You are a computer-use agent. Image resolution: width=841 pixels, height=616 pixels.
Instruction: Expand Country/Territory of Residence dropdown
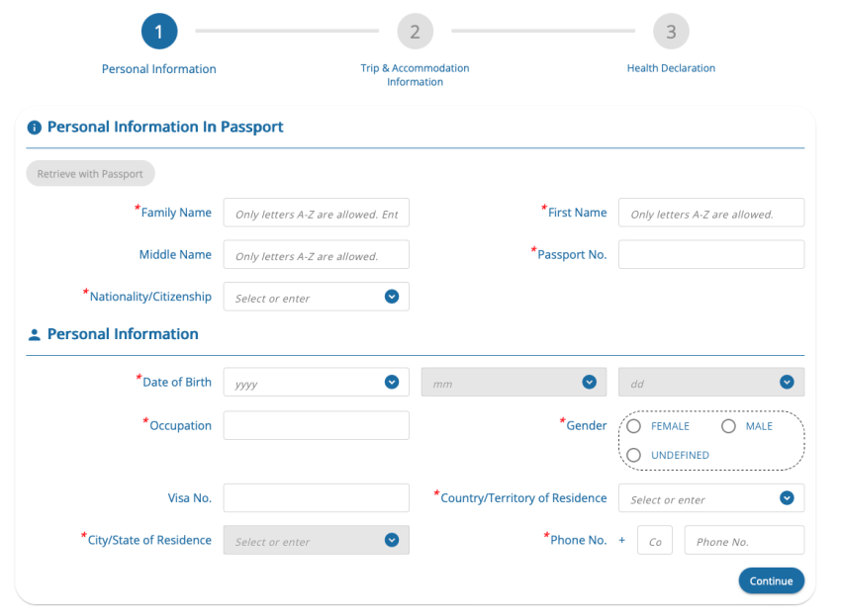coord(711,498)
